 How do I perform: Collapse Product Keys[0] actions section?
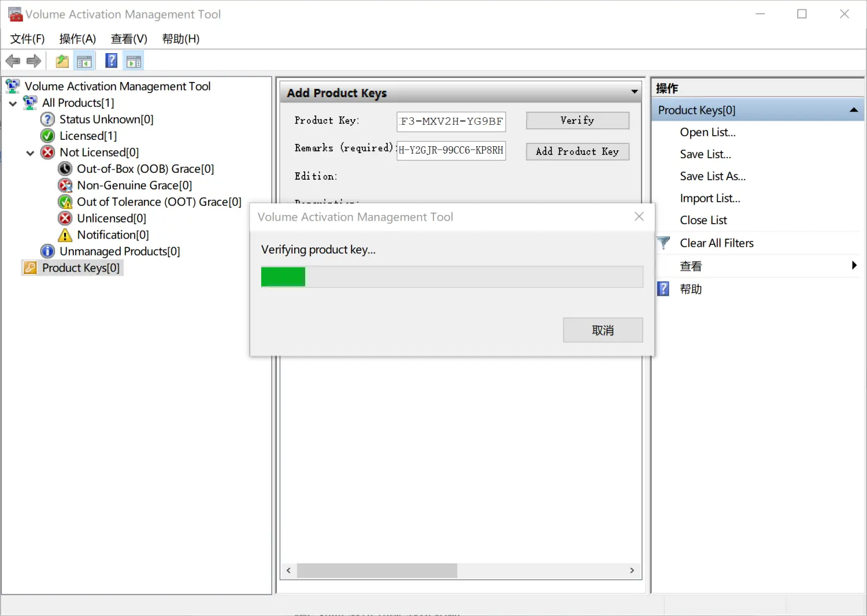tap(853, 110)
